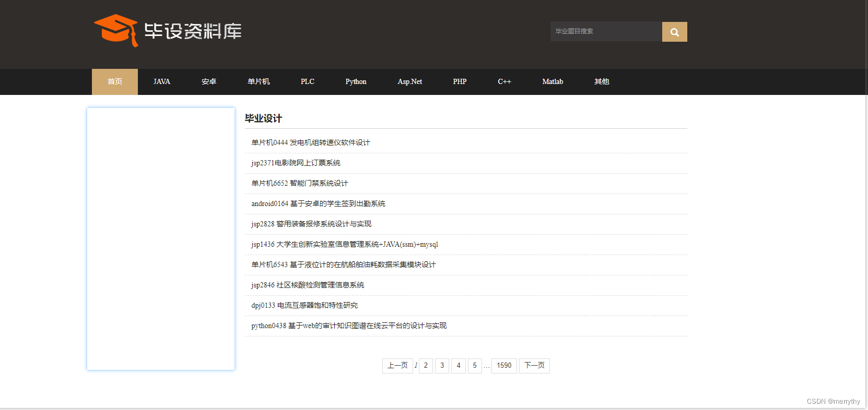Viewport: 868px width, 410px height.
Task: Open the Python category
Action: click(356, 82)
